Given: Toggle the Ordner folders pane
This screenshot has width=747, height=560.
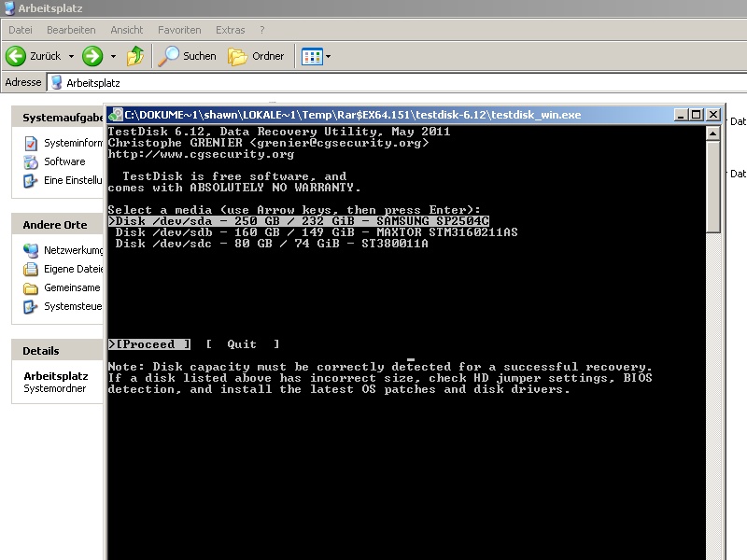Looking at the screenshot, I should coord(256,56).
